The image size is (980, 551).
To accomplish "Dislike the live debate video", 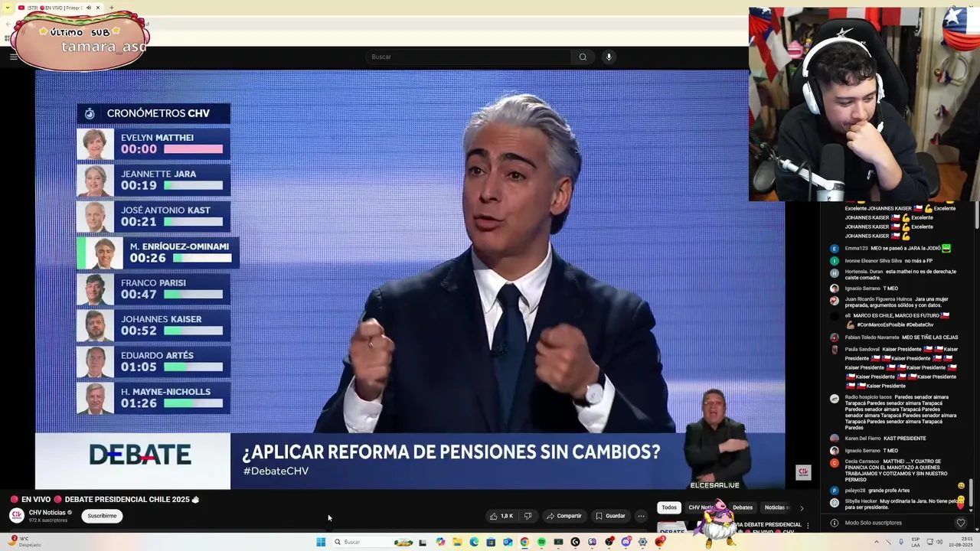I will tap(528, 516).
